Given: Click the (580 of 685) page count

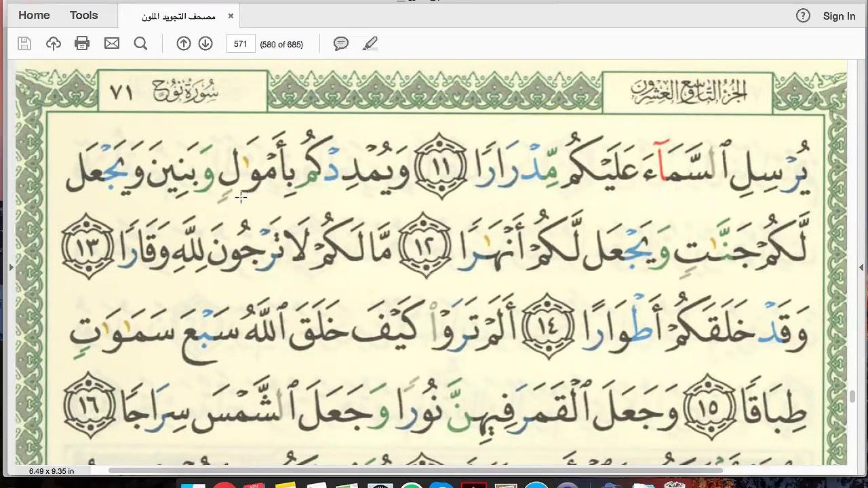Looking at the screenshot, I should click(281, 45).
